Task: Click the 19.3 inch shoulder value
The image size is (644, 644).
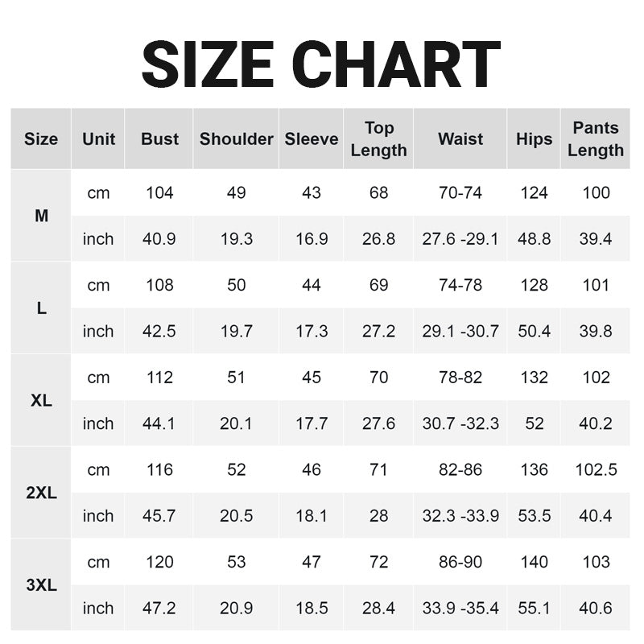Action: [x=237, y=239]
